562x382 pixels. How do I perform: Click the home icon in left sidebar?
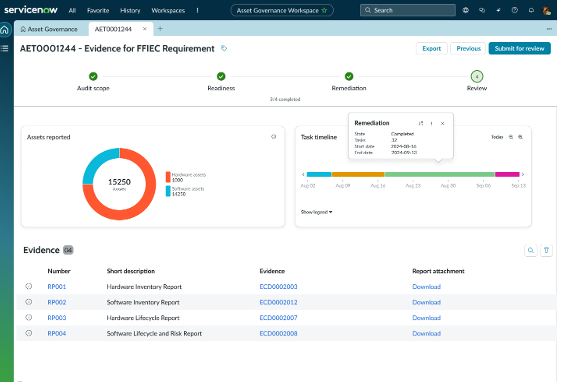[5, 30]
